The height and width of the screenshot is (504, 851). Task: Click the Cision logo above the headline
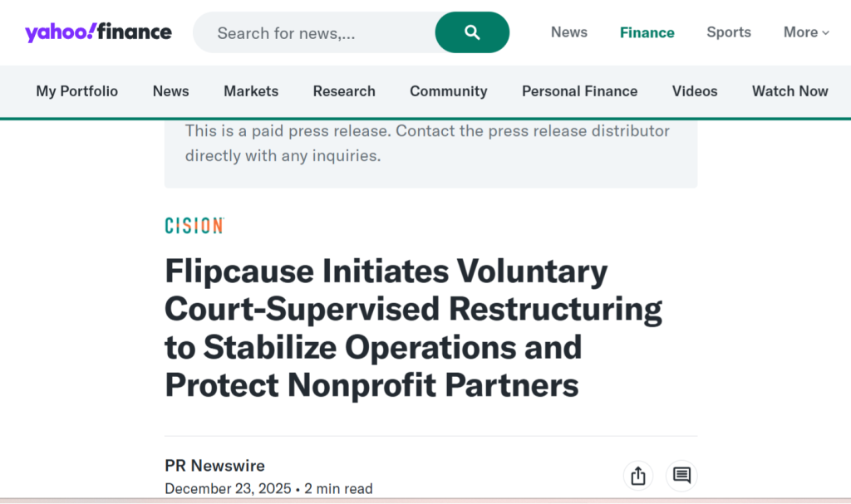(194, 226)
